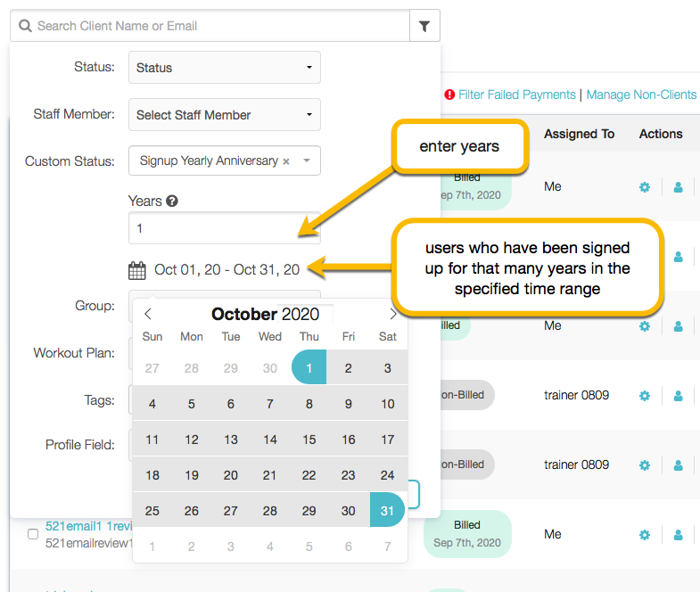700x592 pixels.
Task: Go to previous month in calendar
Action: [148, 314]
